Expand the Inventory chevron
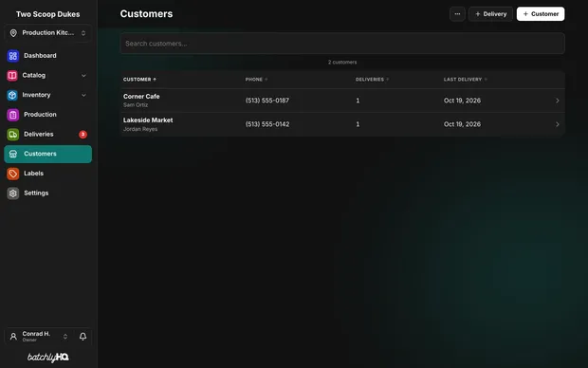Screen dimensions: 588x368 click(x=83, y=95)
